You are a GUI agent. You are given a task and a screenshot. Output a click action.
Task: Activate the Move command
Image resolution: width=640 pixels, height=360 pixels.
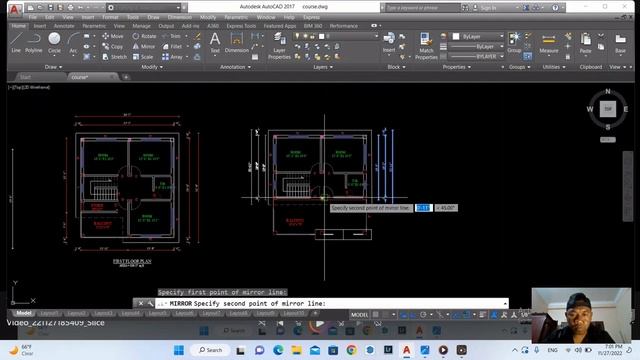pyautogui.click(x=113, y=36)
